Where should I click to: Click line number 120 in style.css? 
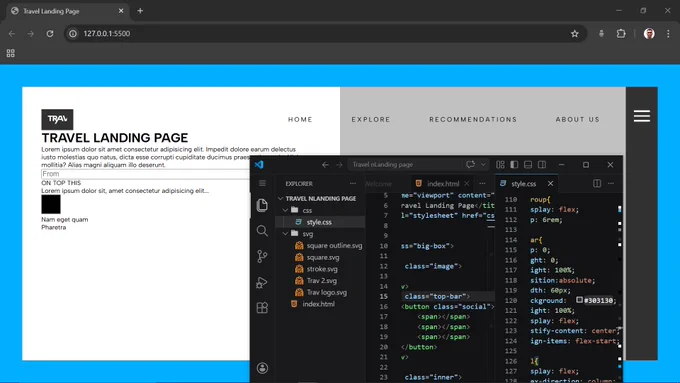[511, 300]
